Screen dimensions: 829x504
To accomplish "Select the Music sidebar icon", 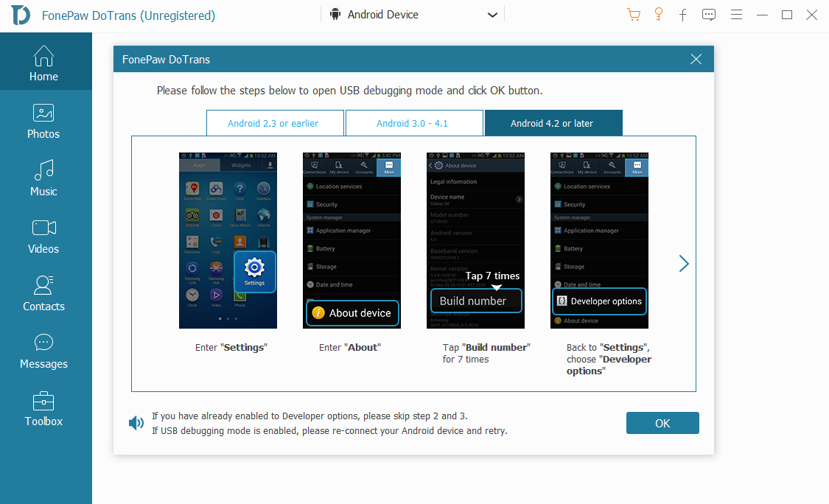I will click(43, 178).
